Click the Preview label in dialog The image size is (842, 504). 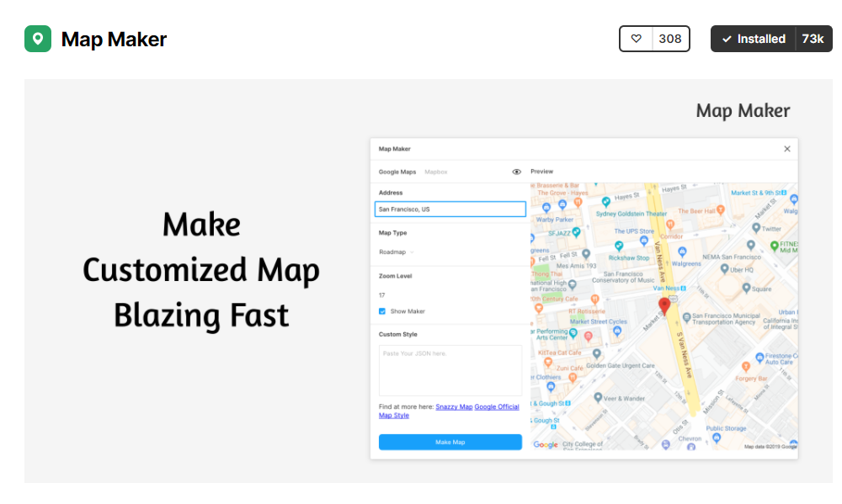click(541, 172)
